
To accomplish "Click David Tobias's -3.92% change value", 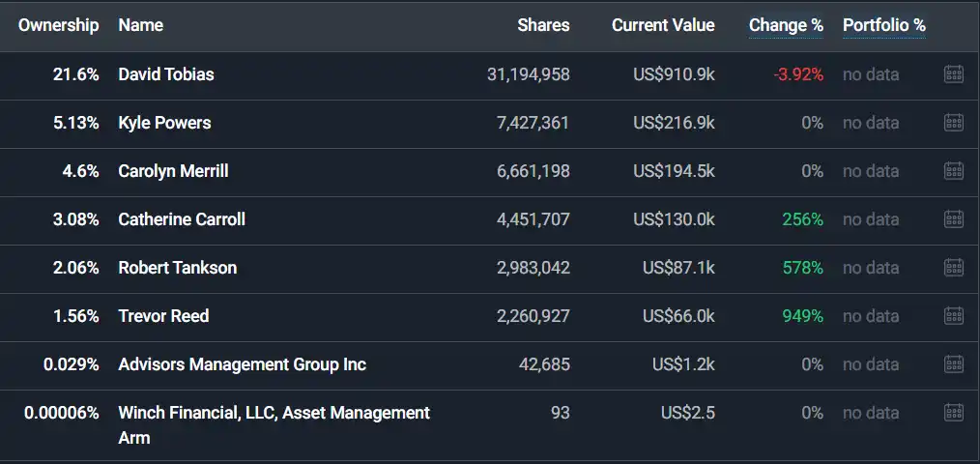I will click(798, 74).
